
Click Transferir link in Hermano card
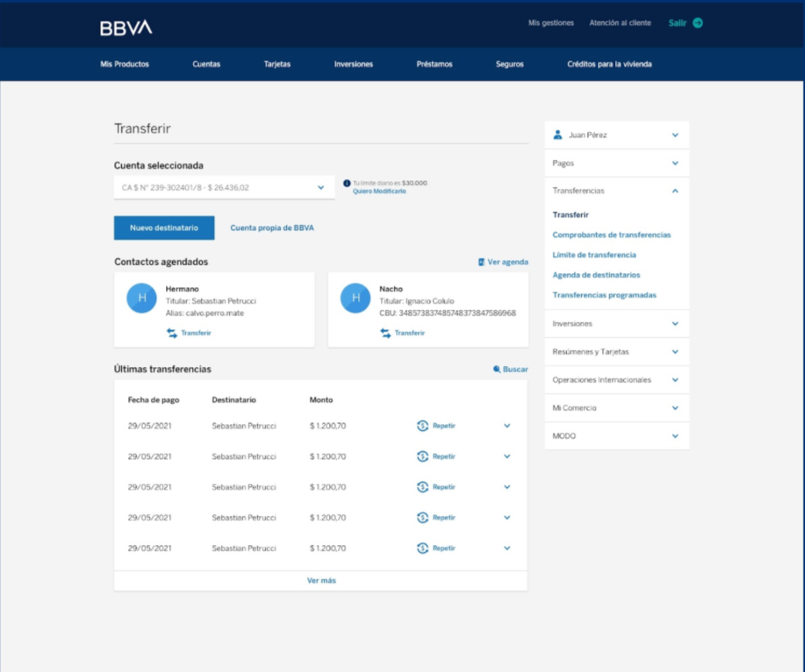coord(196,333)
